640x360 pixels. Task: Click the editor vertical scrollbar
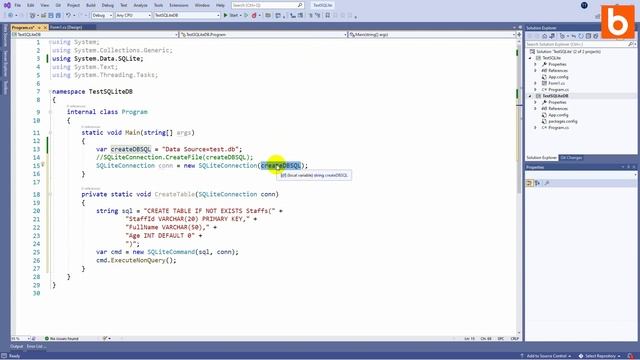pyautogui.click(x=519, y=188)
